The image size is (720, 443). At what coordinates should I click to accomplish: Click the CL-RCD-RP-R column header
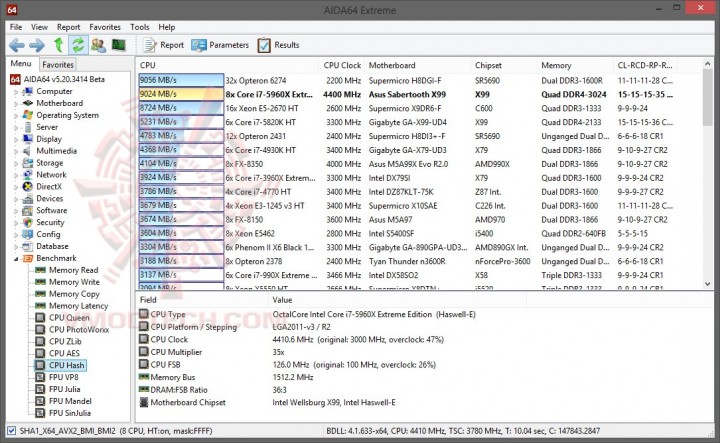[x=645, y=65]
